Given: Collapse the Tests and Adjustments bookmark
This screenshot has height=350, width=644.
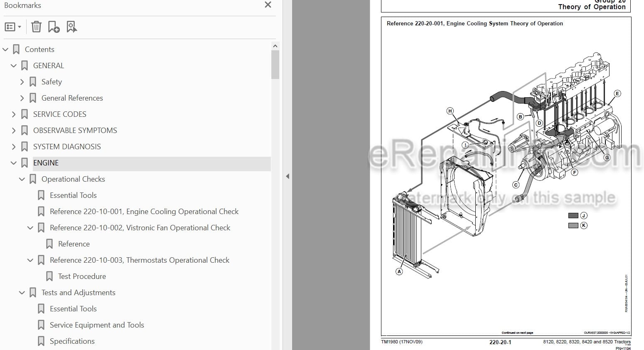Looking at the screenshot, I should 22,293.
